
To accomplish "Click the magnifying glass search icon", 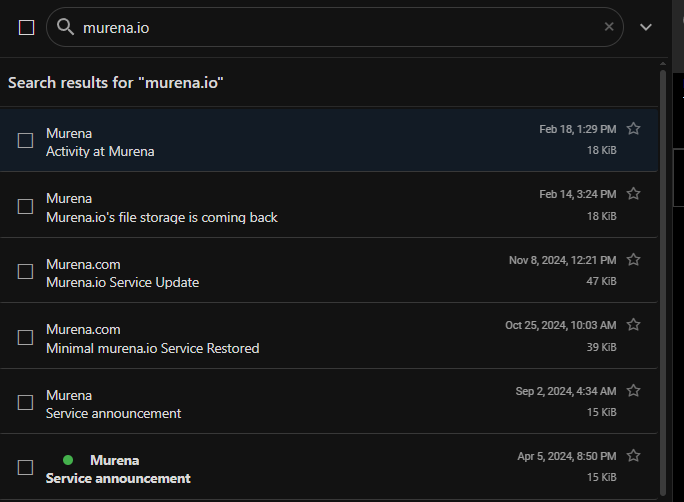I will point(65,27).
